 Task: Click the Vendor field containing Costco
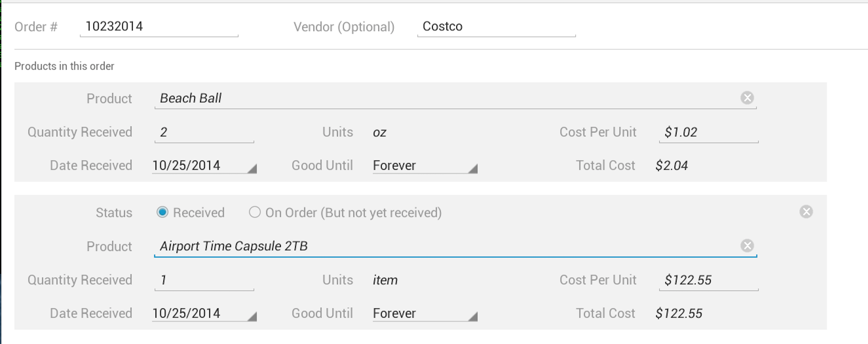(496, 27)
